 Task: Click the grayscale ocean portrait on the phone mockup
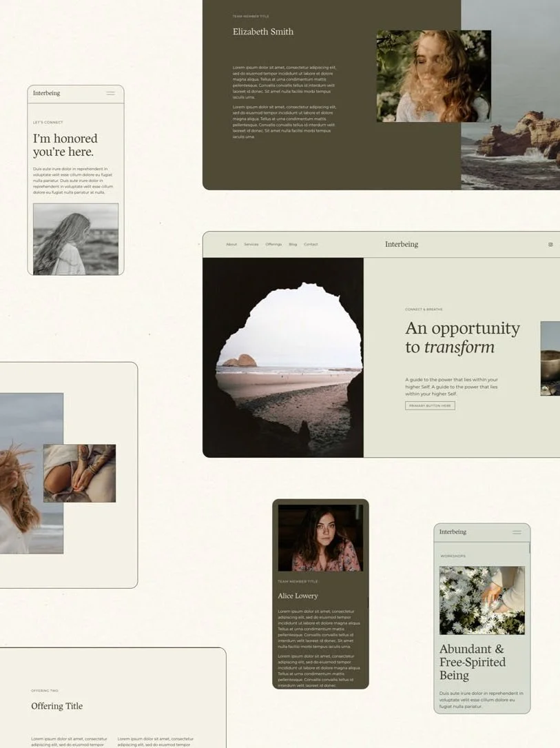click(75, 238)
